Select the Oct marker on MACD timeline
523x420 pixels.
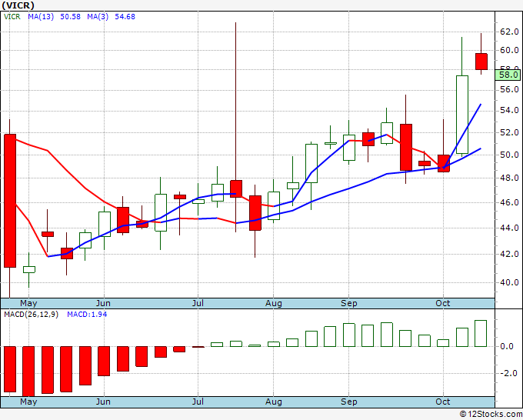443,402
